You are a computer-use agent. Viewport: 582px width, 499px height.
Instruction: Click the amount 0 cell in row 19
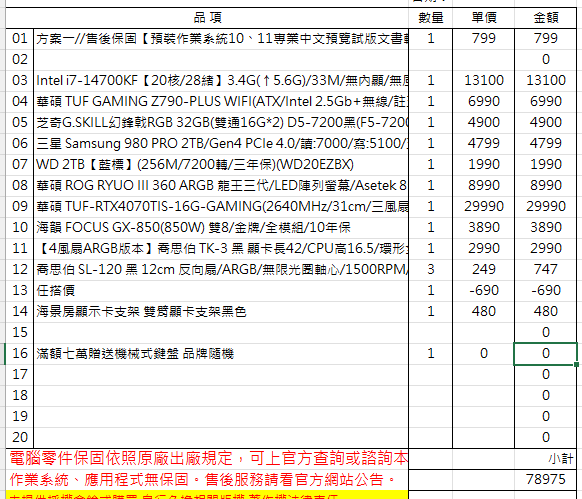coord(546,416)
